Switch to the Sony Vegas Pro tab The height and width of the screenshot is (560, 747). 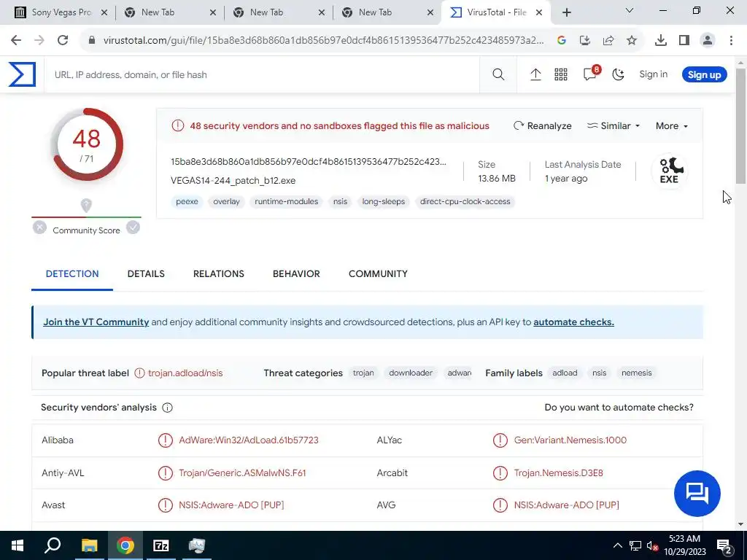pos(60,13)
